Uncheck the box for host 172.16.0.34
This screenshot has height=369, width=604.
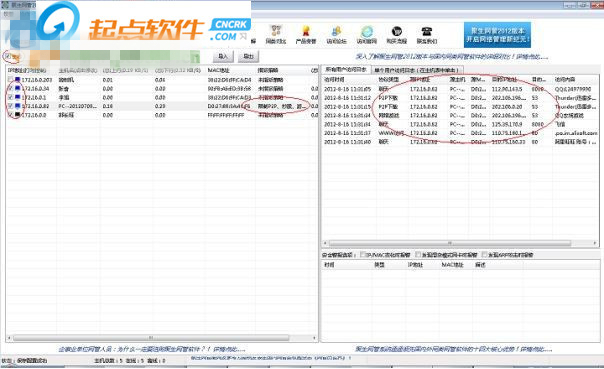tap(10, 89)
